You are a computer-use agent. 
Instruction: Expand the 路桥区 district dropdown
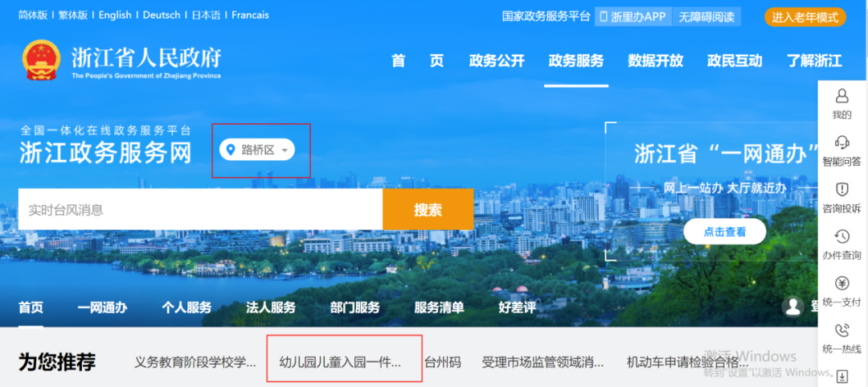coord(258,150)
